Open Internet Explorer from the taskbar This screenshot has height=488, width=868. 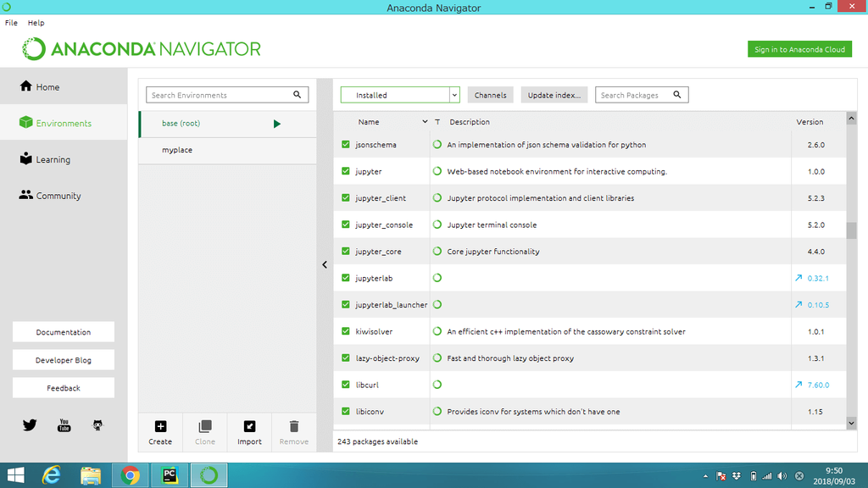(x=52, y=475)
